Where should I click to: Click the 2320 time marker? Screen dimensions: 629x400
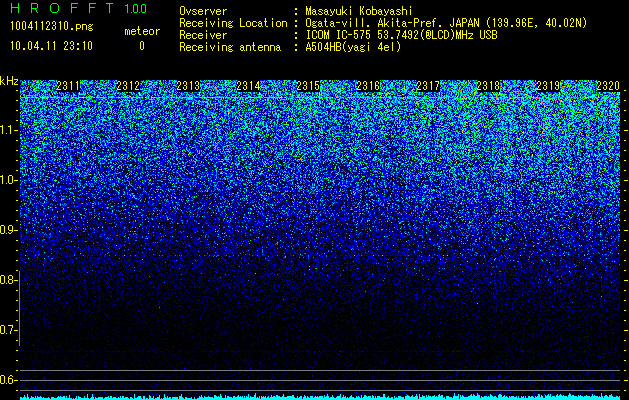pos(608,86)
